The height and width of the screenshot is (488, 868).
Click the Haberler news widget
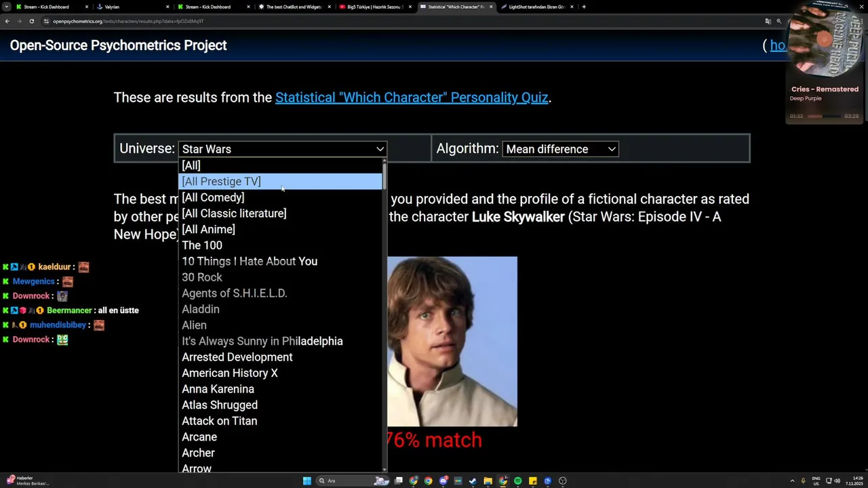[27, 481]
